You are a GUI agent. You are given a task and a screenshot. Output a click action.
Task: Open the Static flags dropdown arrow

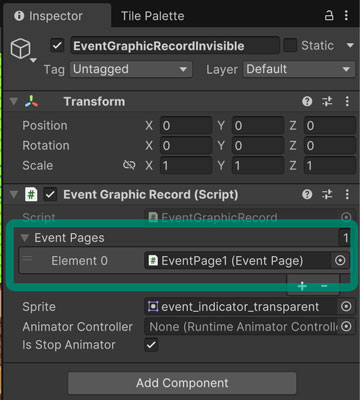350,45
